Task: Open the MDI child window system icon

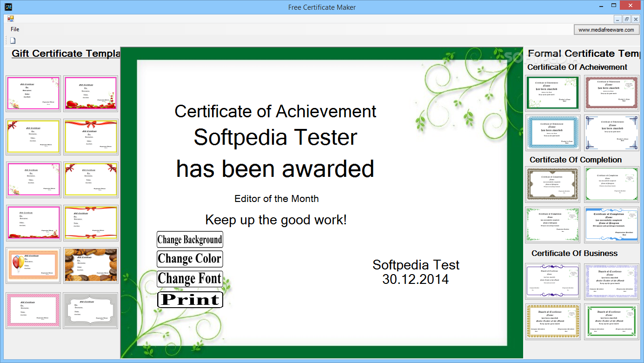Action: tap(11, 19)
